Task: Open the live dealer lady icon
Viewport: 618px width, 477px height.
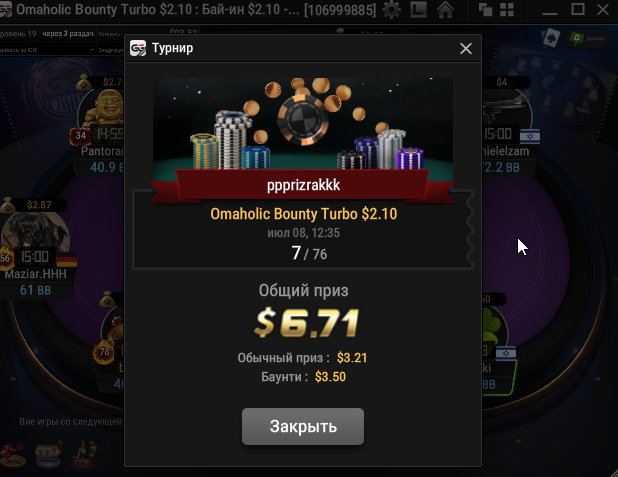Action: [x=84, y=453]
